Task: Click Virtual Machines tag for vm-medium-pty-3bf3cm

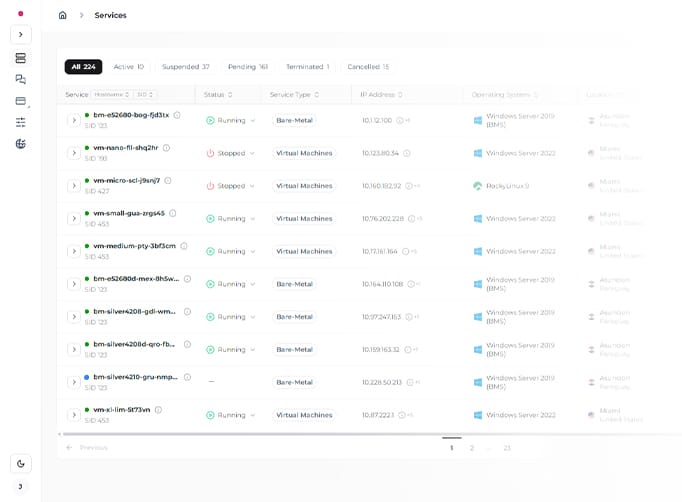Action: point(304,251)
